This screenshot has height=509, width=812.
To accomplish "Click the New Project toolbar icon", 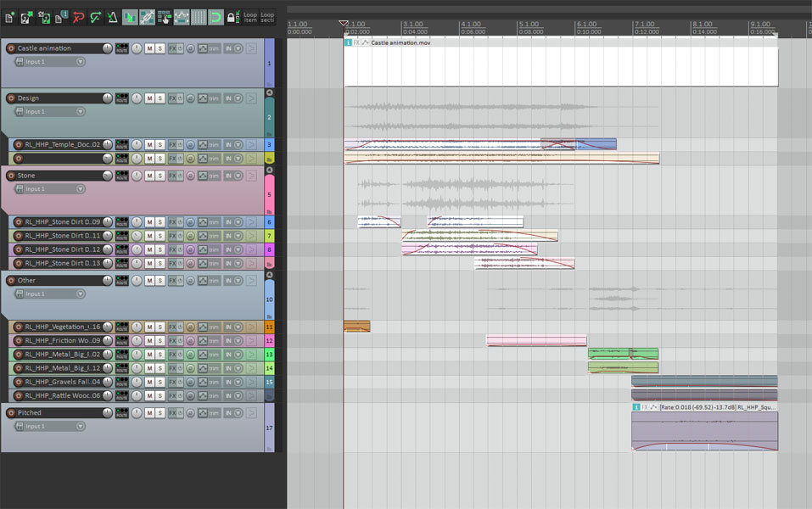I will [x=9, y=17].
